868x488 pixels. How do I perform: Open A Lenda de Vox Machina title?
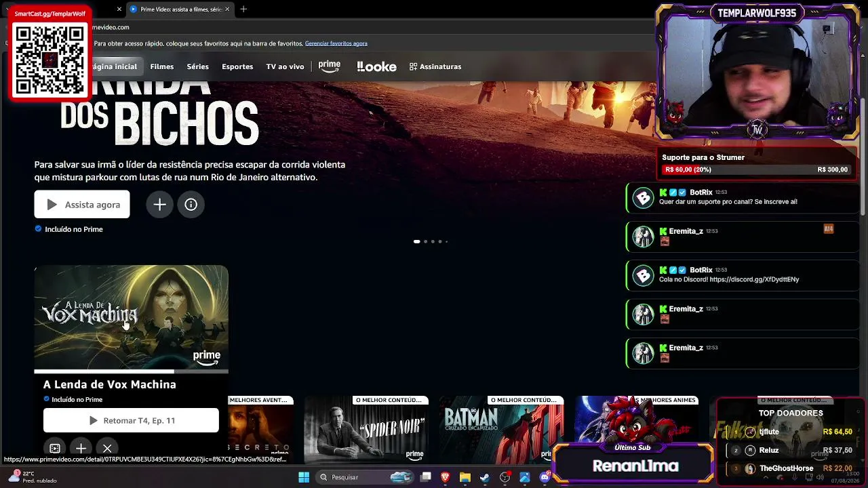pyautogui.click(x=110, y=384)
